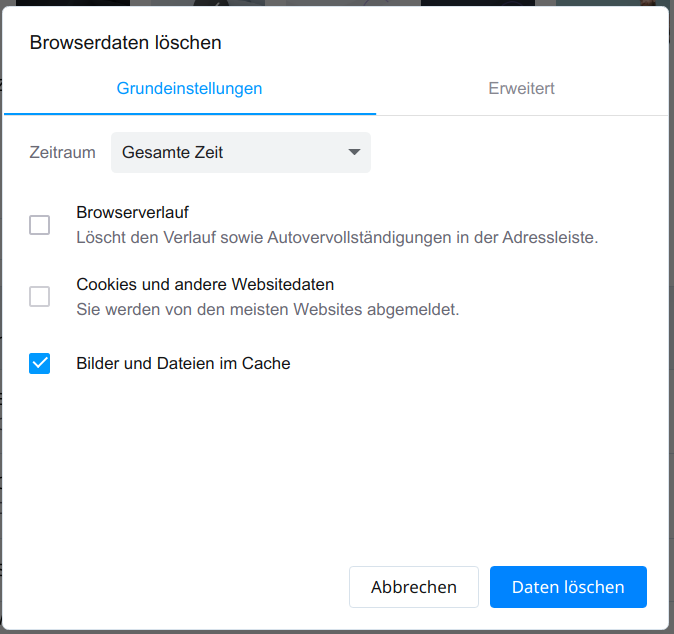Click the 'Bilder und Dateien im Cache' label
Screen dimensions: 674x634
(183, 364)
